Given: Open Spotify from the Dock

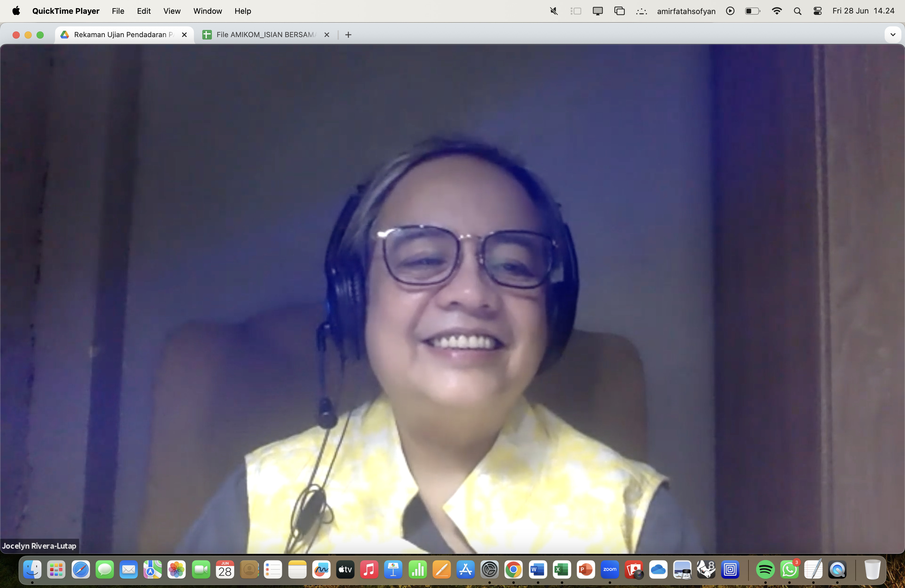Looking at the screenshot, I should (x=765, y=569).
